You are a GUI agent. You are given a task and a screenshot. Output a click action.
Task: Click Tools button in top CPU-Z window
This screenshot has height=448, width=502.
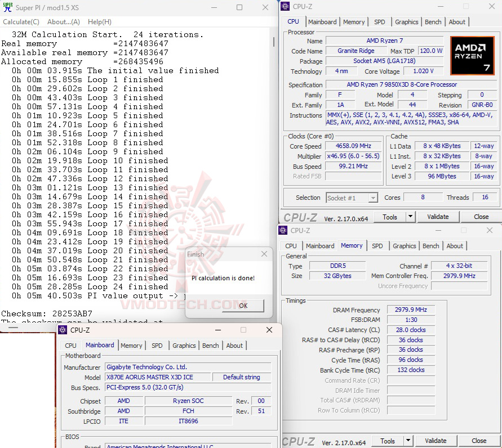click(390, 217)
